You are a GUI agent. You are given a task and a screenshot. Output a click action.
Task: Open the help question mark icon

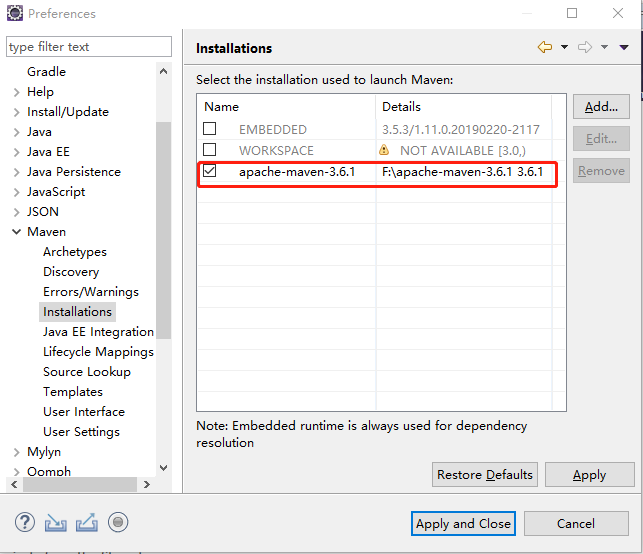[x=25, y=522]
